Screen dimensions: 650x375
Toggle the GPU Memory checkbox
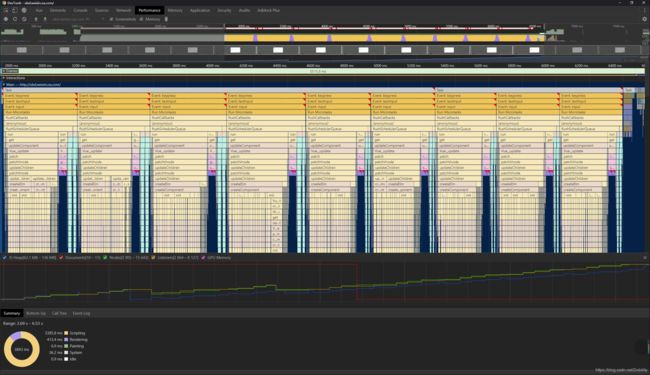pos(203,258)
